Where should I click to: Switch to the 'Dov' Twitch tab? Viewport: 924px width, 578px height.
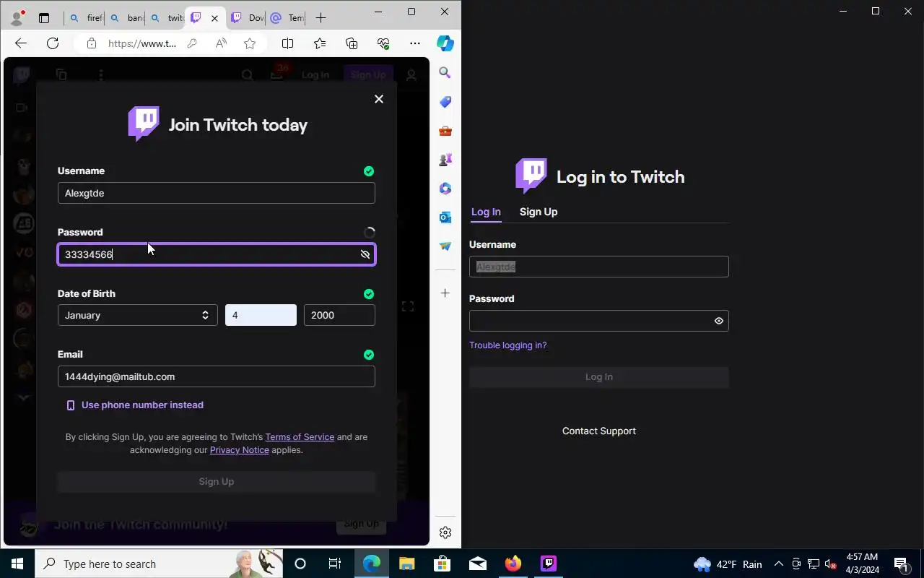tap(246, 18)
